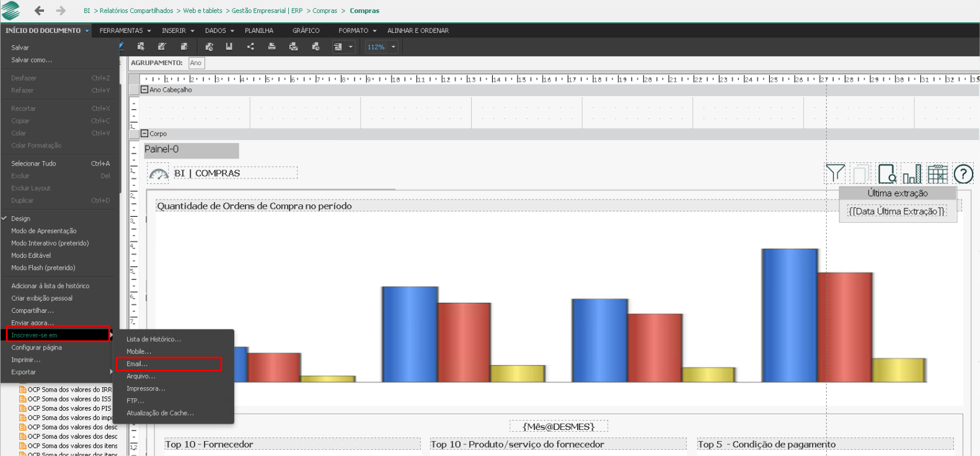The image size is (980, 456).
Task: Open the FERRAMENTAS menu
Action: [x=125, y=30]
